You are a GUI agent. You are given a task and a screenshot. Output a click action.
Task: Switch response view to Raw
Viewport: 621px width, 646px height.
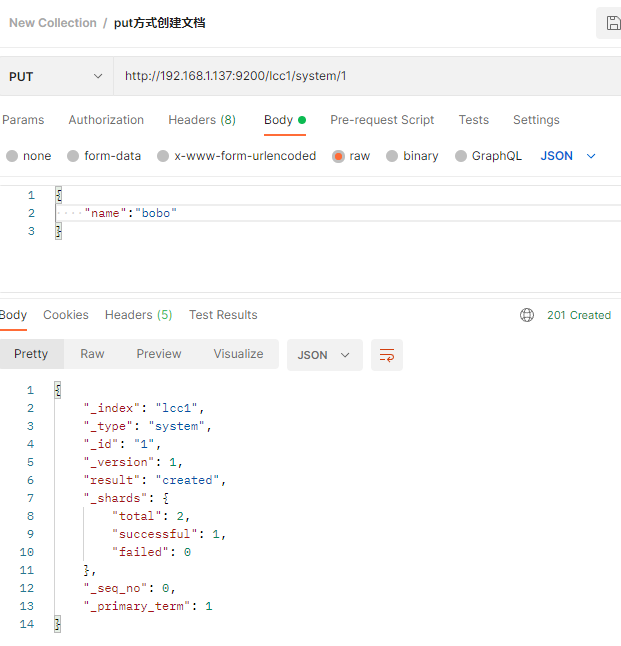[x=92, y=354]
